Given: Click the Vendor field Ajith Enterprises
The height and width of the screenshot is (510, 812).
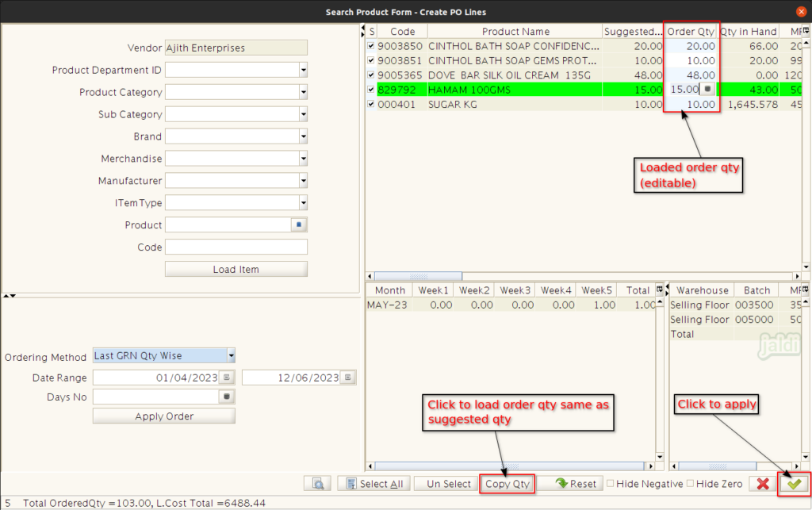Looking at the screenshot, I should pos(236,48).
